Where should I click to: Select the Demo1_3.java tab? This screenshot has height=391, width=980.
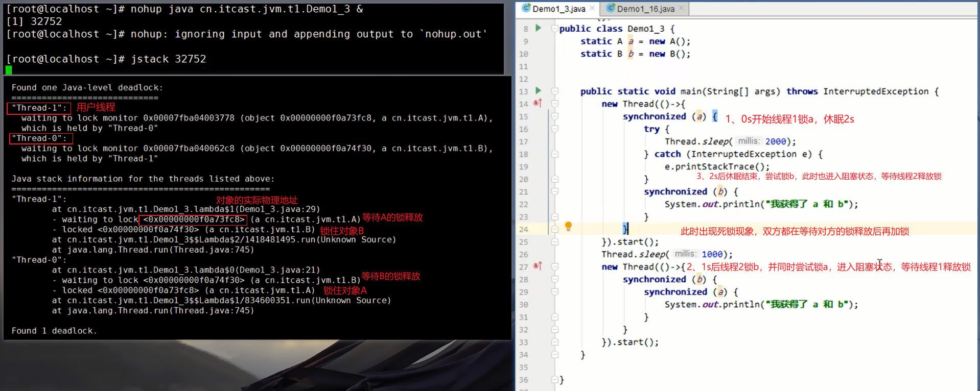point(558,9)
